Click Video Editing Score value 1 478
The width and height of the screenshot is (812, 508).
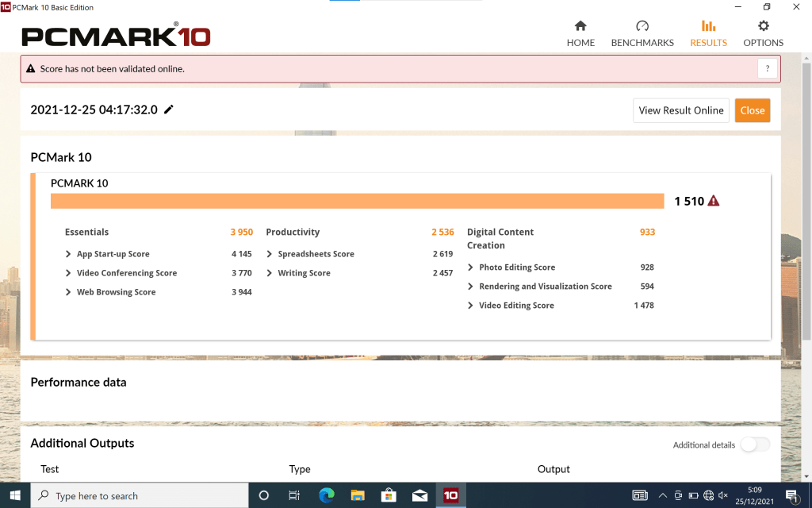coord(644,306)
